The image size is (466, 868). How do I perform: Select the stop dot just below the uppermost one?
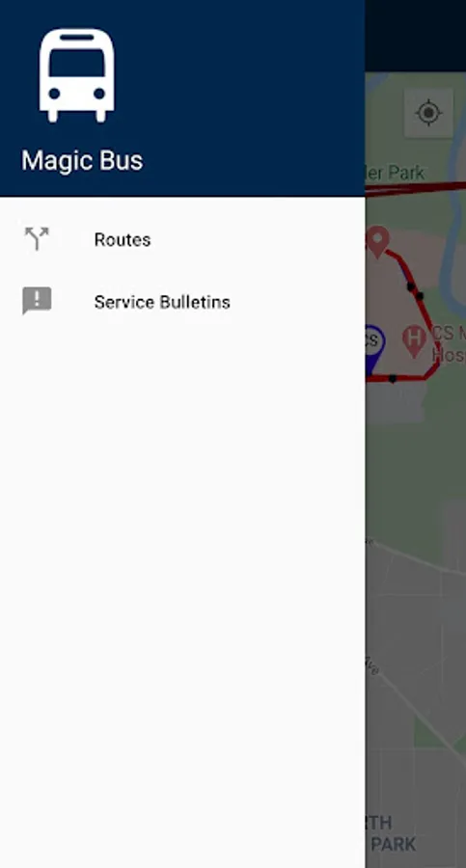(420, 296)
